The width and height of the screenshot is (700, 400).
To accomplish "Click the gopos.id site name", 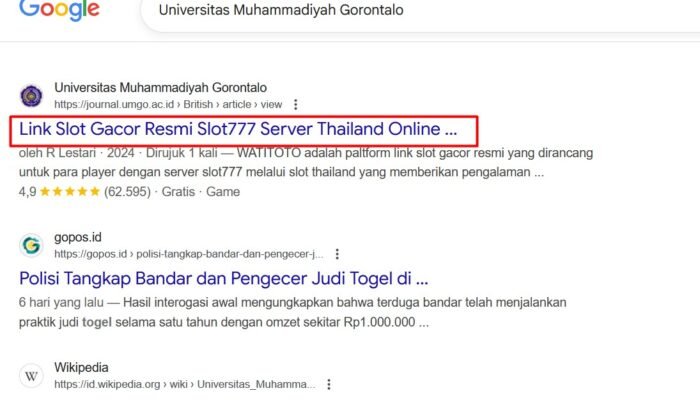I will point(78,237).
